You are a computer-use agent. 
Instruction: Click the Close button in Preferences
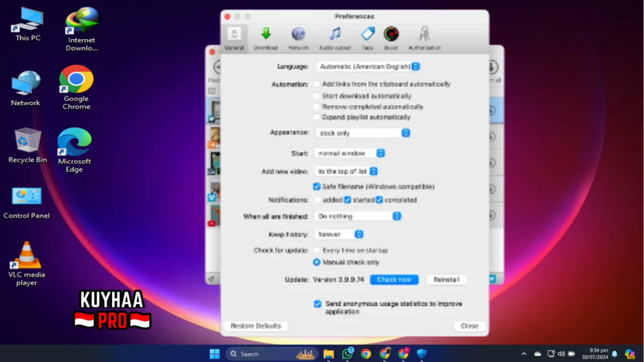click(469, 326)
